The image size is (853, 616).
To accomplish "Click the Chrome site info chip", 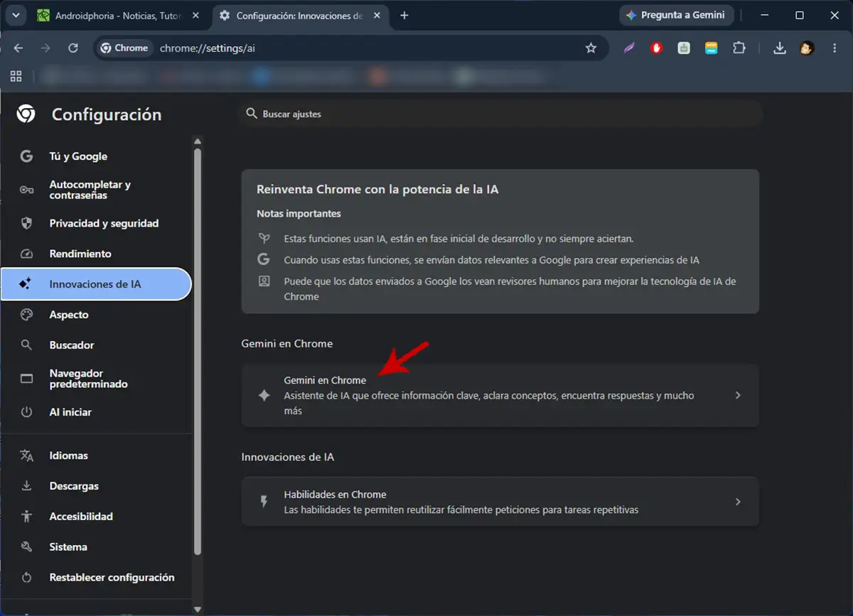I will (124, 48).
